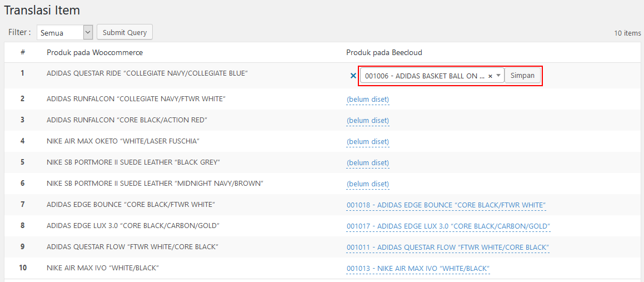The width and height of the screenshot is (644, 282).
Task: Click belum diset for NIKE SB PORTMORE Black Grey
Action: click(x=367, y=163)
